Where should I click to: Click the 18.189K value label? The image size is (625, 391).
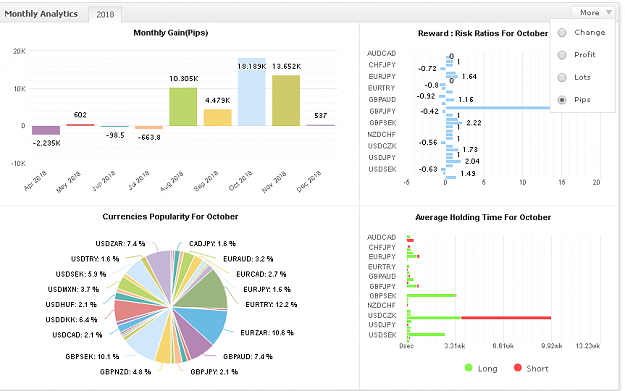point(252,66)
